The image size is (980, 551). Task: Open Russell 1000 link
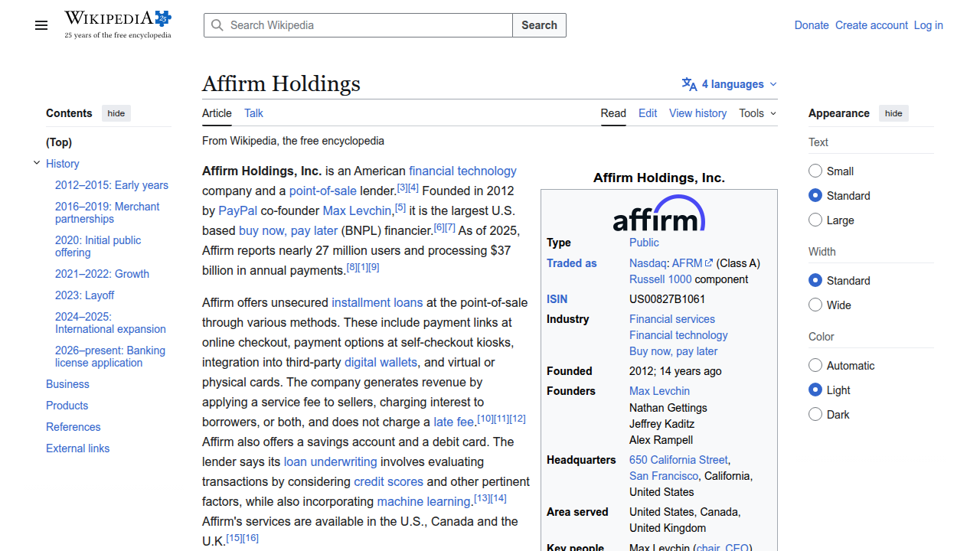click(660, 279)
